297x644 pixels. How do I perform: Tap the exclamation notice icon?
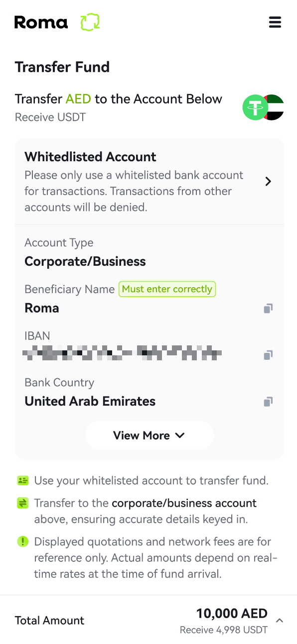22,541
